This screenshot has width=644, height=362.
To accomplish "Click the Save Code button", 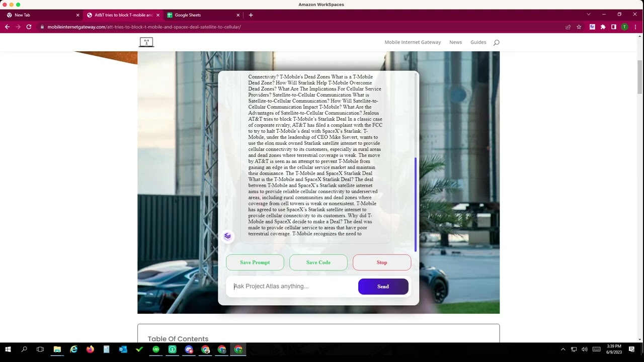I will [x=318, y=262].
